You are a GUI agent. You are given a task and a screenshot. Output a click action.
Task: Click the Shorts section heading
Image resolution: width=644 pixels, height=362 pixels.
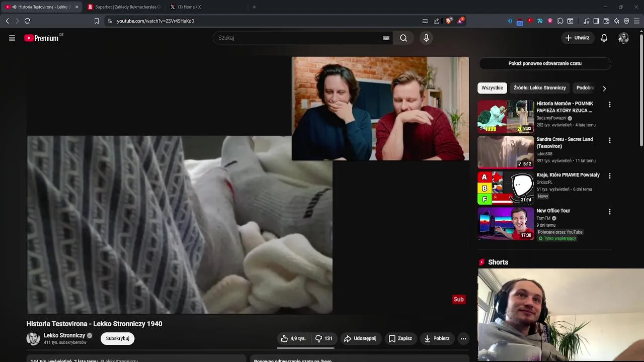[x=498, y=262]
